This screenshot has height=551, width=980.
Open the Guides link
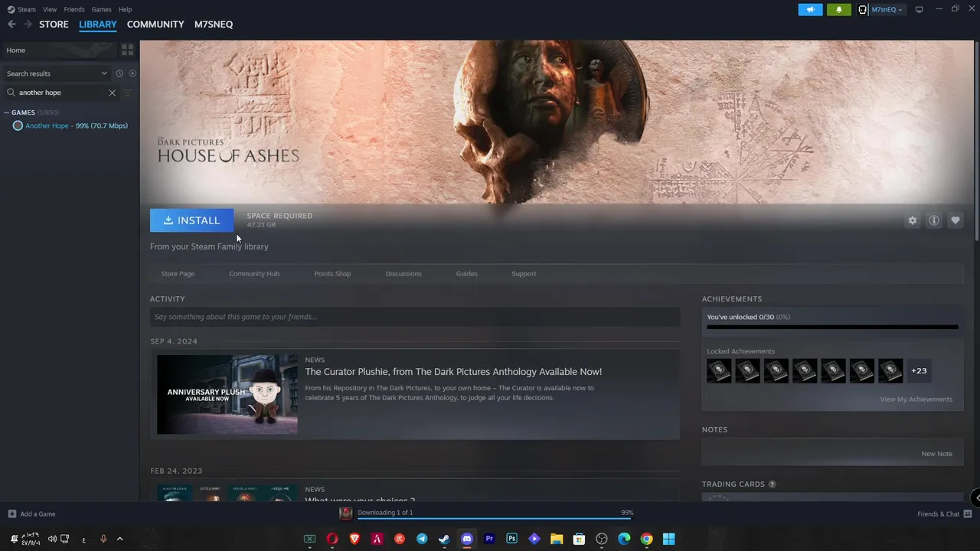tap(466, 274)
